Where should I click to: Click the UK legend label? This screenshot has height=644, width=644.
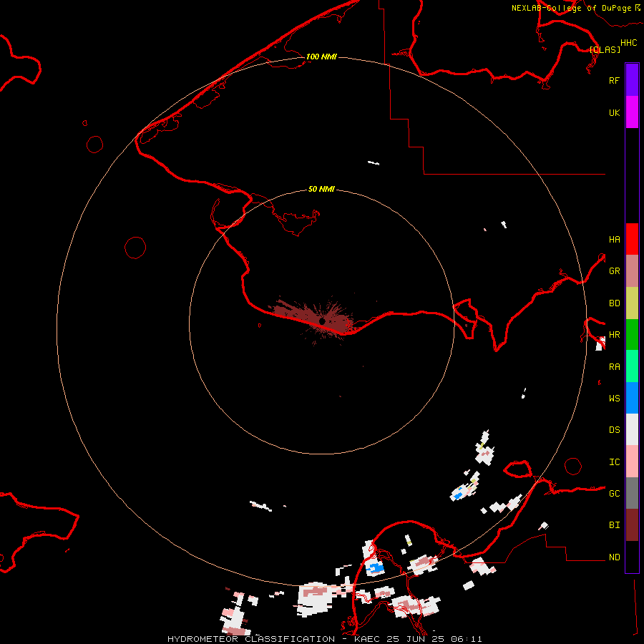point(614,113)
